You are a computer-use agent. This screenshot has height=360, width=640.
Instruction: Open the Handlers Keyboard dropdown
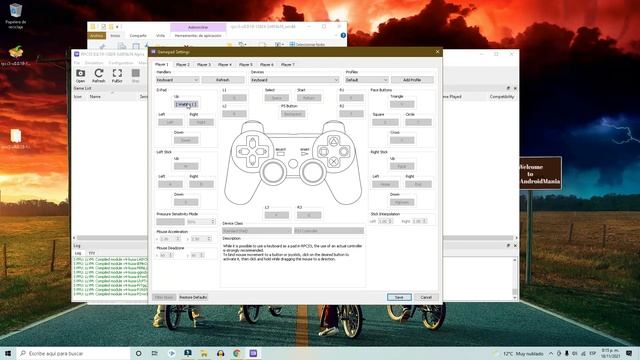178,80
